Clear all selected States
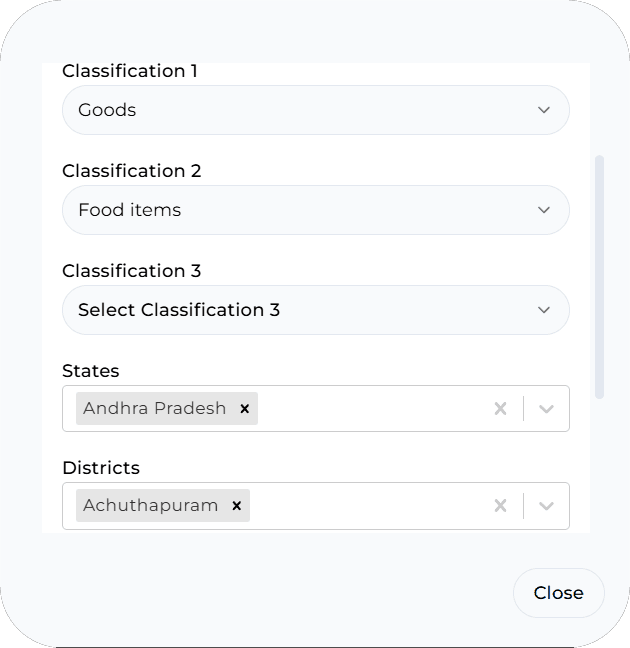The width and height of the screenshot is (630, 648). pos(501,409)
